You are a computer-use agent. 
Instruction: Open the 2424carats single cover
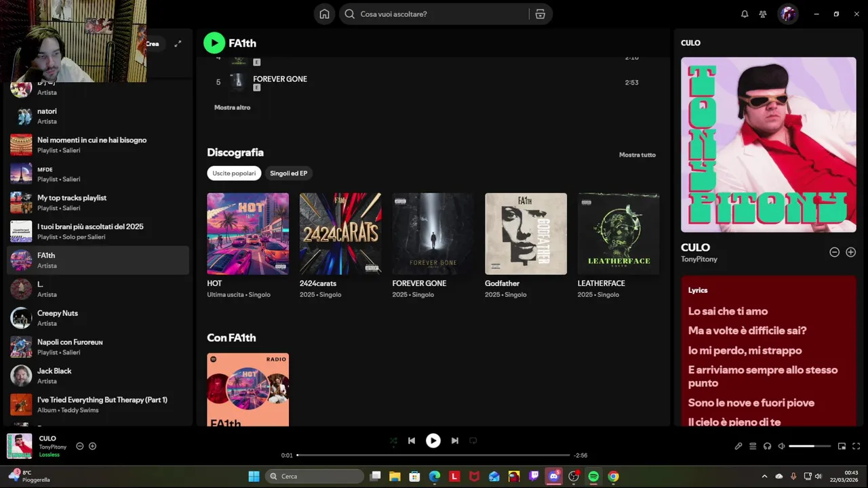pos(340,234)
